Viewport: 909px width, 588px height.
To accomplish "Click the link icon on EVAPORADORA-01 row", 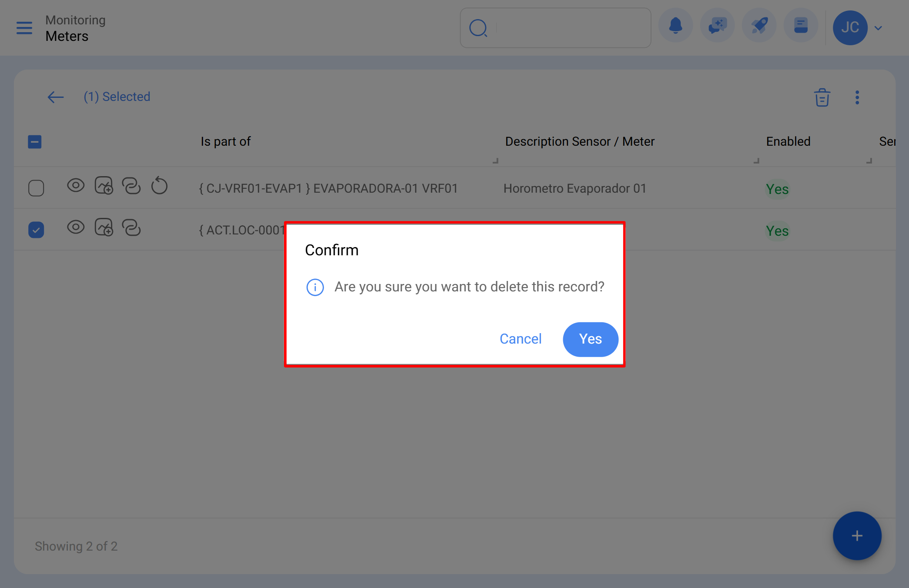I will point(131,186).
